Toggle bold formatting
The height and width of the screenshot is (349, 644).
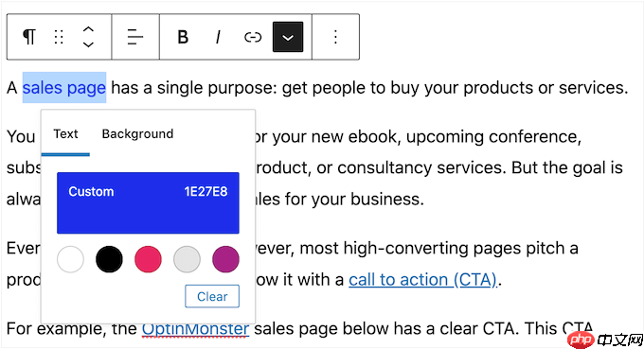(183, 37)
